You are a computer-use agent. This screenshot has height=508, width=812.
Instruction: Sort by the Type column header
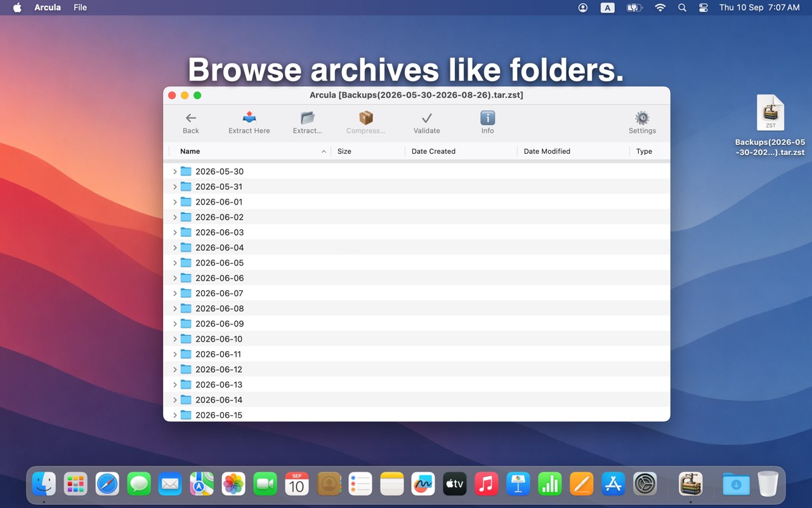pos(650,151)
